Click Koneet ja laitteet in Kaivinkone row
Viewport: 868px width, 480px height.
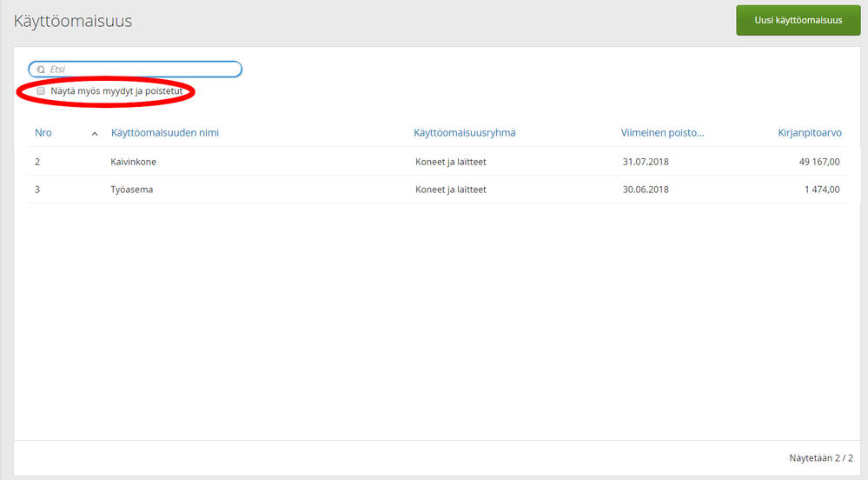pyautogui.click(x=451, y=162)
